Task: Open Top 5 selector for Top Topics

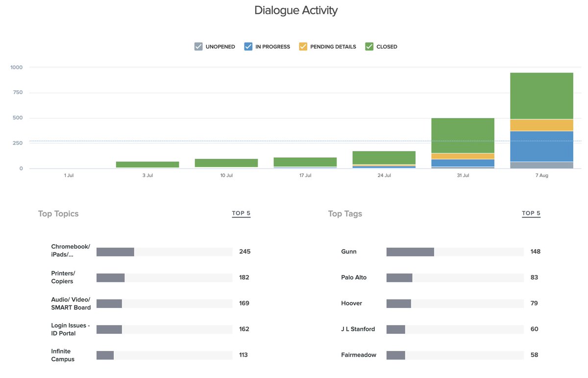Action: [241, 213]
